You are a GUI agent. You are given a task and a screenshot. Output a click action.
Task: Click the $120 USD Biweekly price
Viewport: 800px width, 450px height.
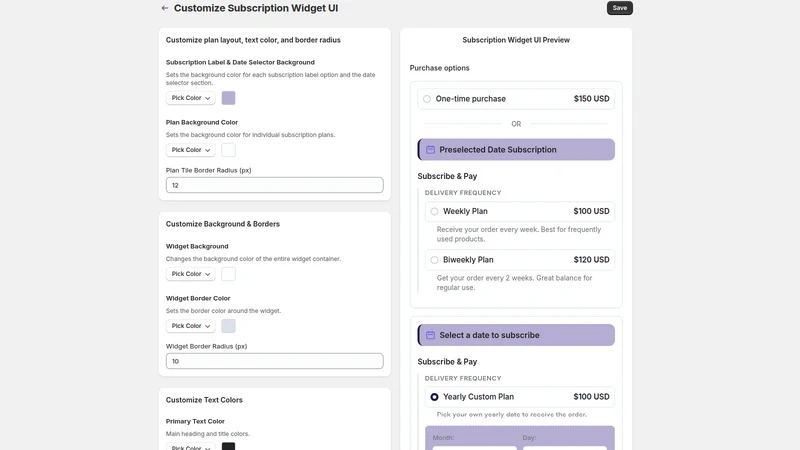[x=591, y=260]
